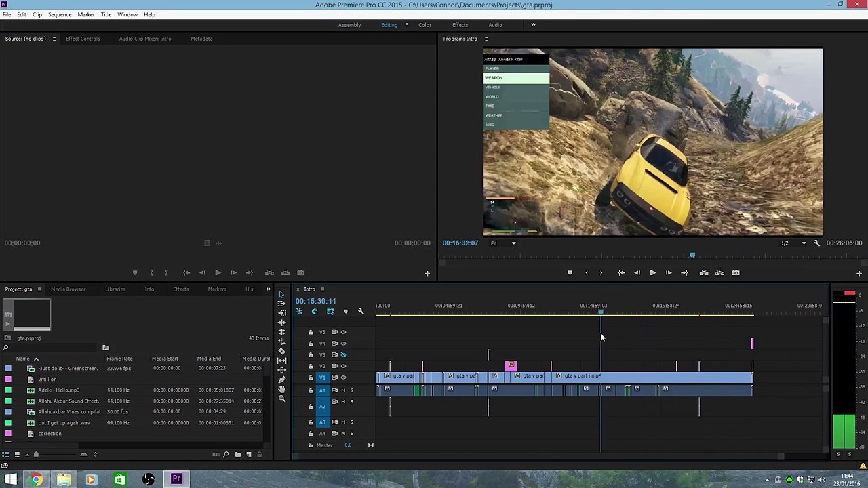Screen dimensions: 868x488
Task: Expand the workspace overflow chevron
Action: point(533,25)
